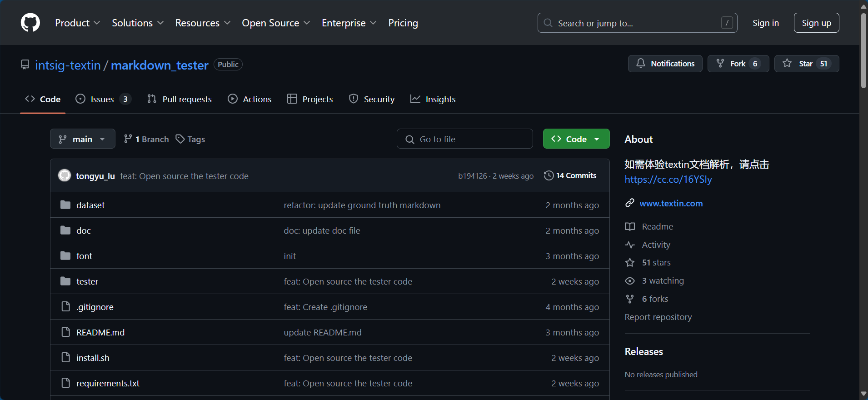The height and width of the screenshot is (400, 868).
Task: Open the doc folder
Action: coord(84,230)
